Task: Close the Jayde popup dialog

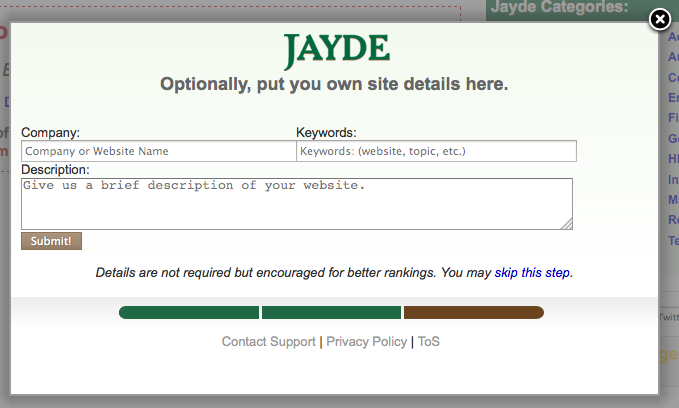Action: 660,19
